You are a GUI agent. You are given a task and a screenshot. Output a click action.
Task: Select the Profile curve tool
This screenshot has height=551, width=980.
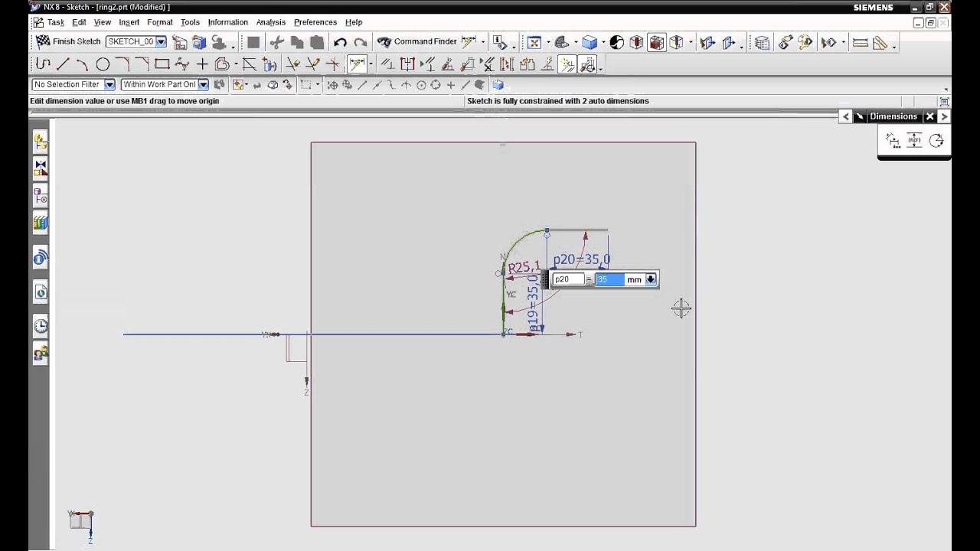[43, 64]
